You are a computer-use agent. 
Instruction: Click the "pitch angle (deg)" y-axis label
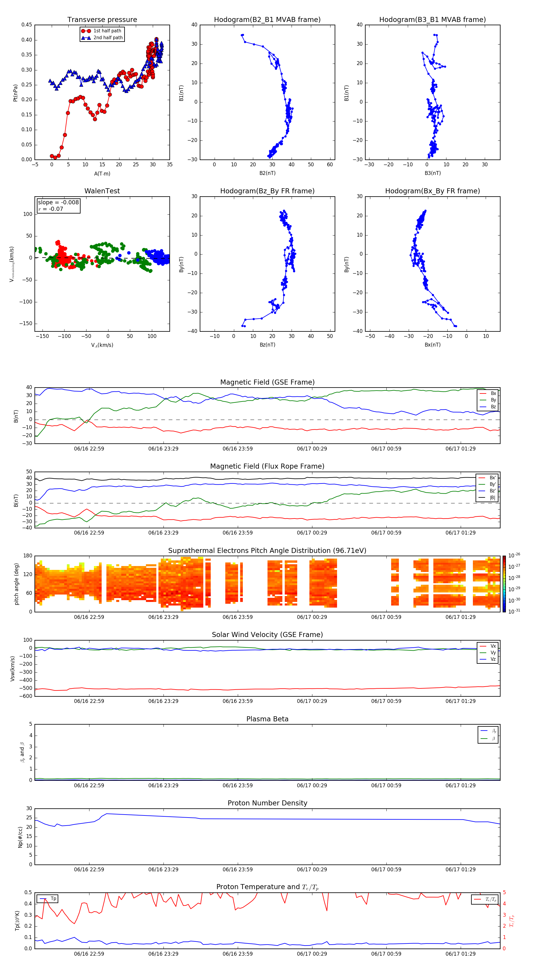pos(16,584)
